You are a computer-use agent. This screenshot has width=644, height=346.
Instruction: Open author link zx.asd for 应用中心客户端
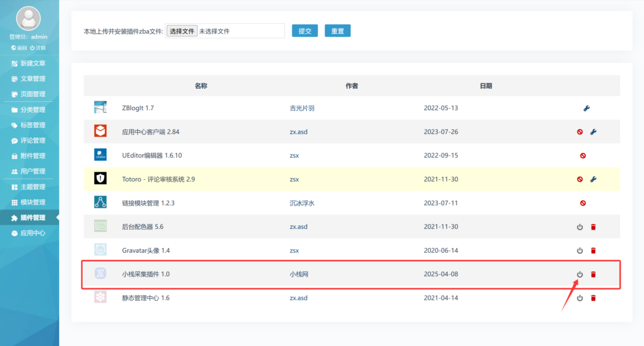[298, 132]
